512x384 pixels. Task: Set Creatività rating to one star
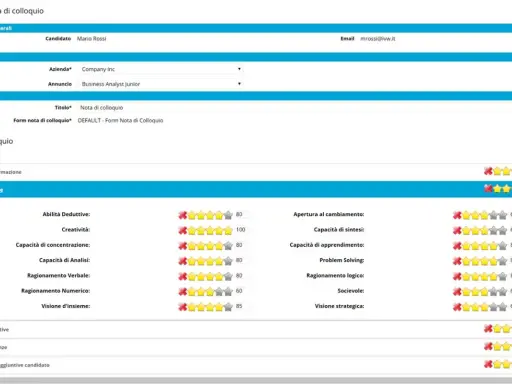(x=192, y=230)
